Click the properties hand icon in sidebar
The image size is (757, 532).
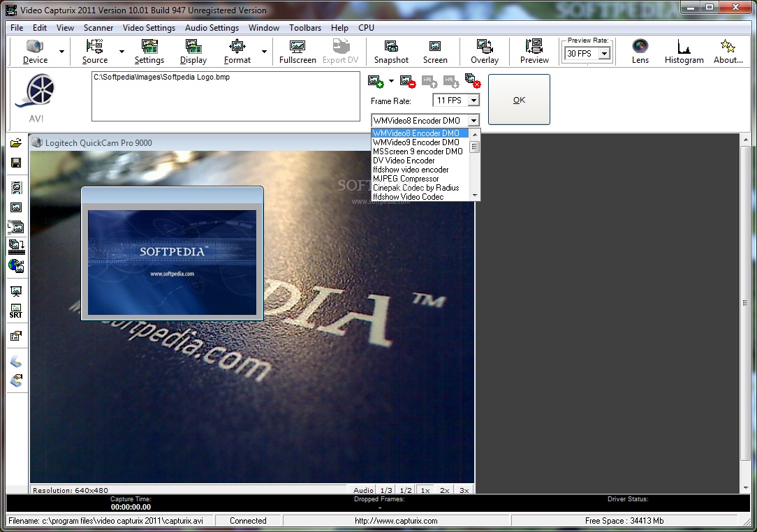point(16,336)
